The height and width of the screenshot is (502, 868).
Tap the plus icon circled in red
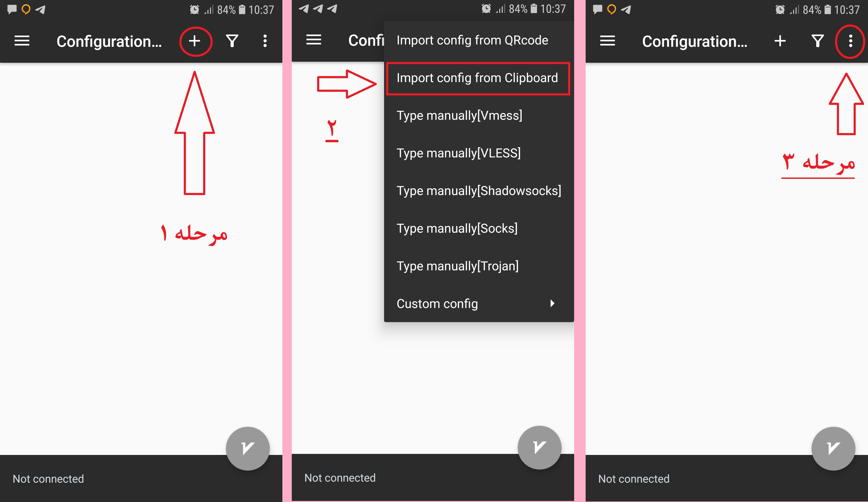point(195,41)
